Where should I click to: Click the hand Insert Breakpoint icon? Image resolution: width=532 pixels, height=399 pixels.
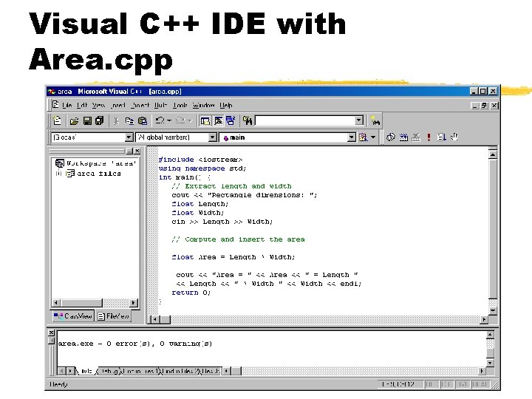coord(454,137)
